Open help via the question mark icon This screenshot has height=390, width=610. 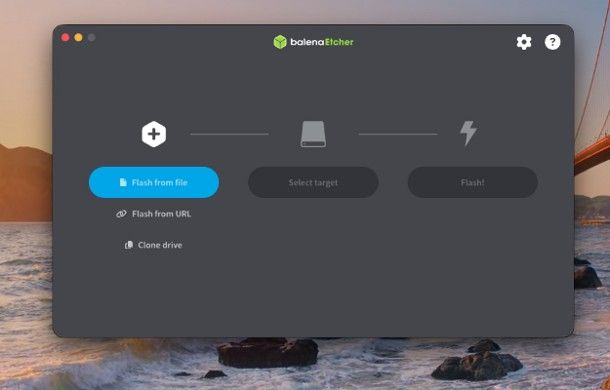pyautogui.click(x=552, y=42)
